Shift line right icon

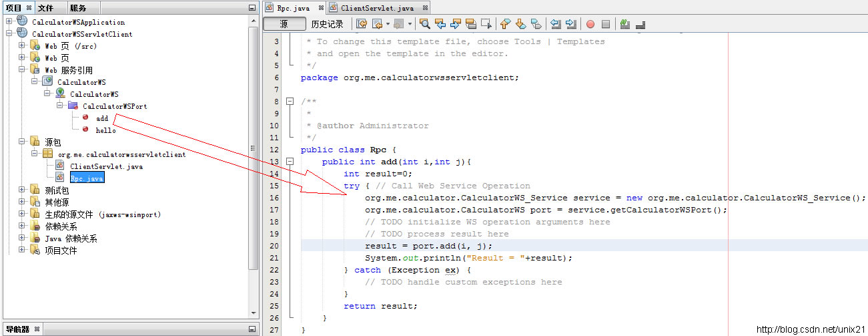coord(571,24)
